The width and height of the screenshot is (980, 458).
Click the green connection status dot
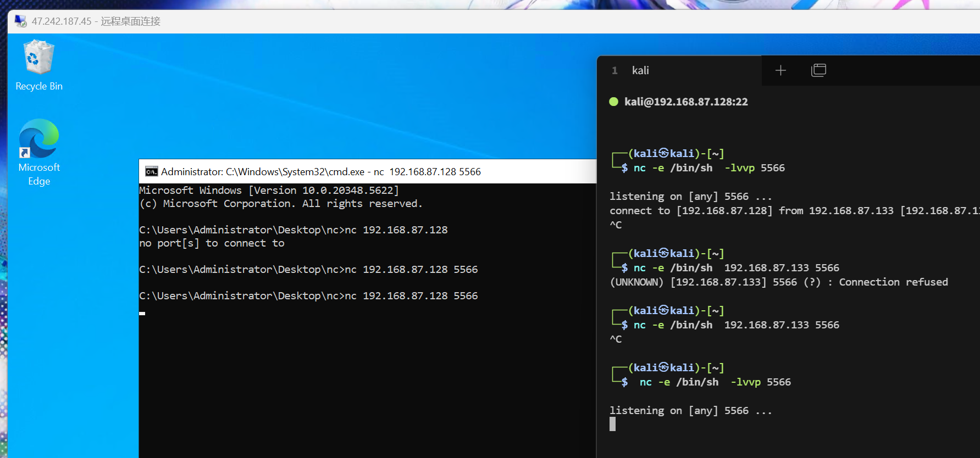coord(614,102)
